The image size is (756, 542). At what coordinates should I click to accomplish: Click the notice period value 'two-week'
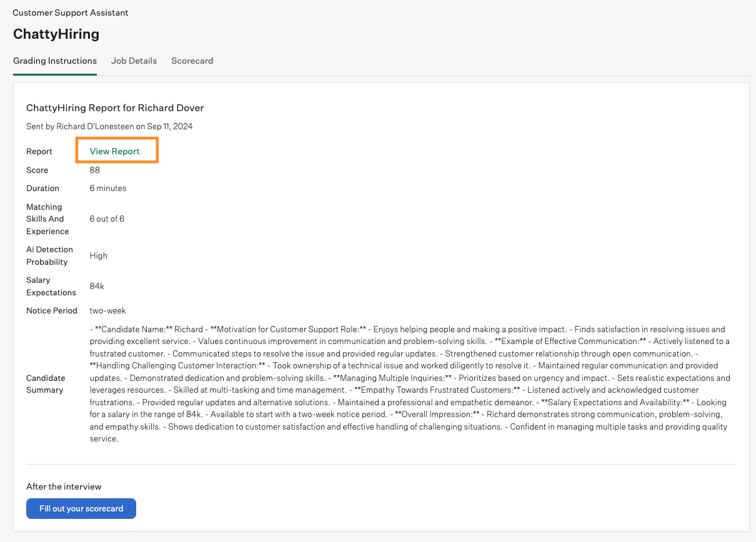[107, 310]
